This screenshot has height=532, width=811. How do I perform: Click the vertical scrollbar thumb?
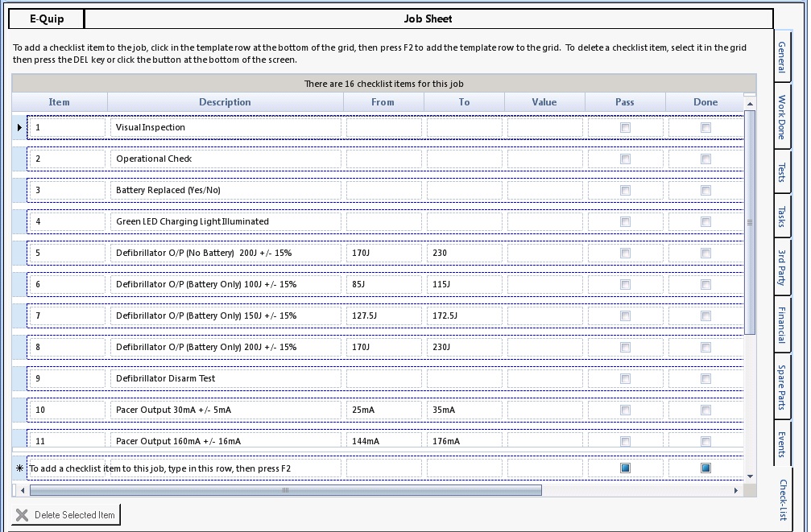point(750,222)
